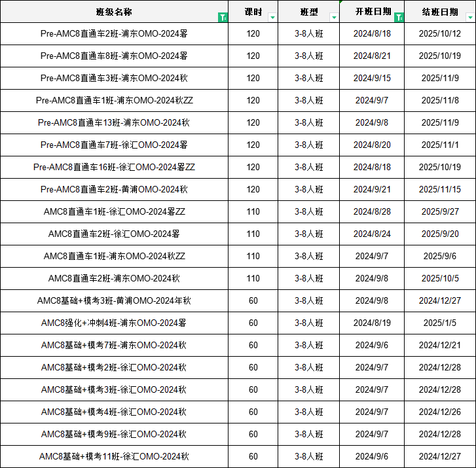The width and height of the screenshot is (476, 468).
Task: Select the 结班日期 header cell
Action: click(440, 12)
